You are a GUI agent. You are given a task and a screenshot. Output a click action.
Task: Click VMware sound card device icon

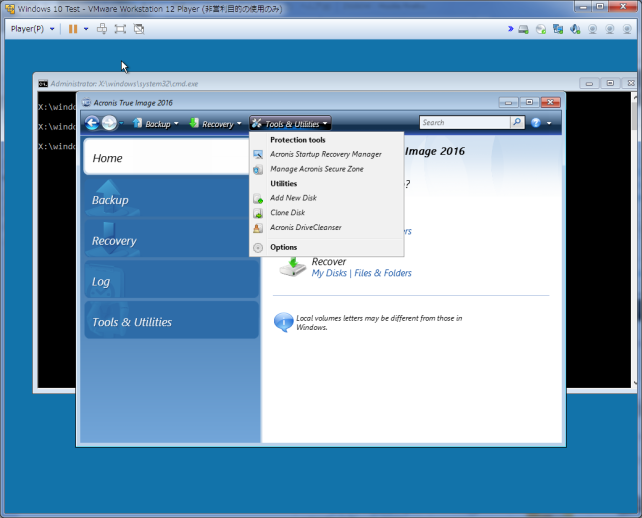tap(575, 29)
